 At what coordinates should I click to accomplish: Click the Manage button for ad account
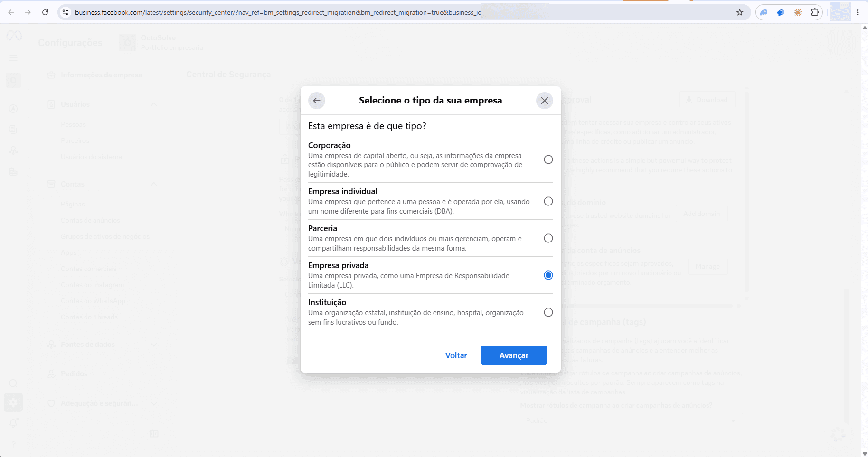click(708, 267)
